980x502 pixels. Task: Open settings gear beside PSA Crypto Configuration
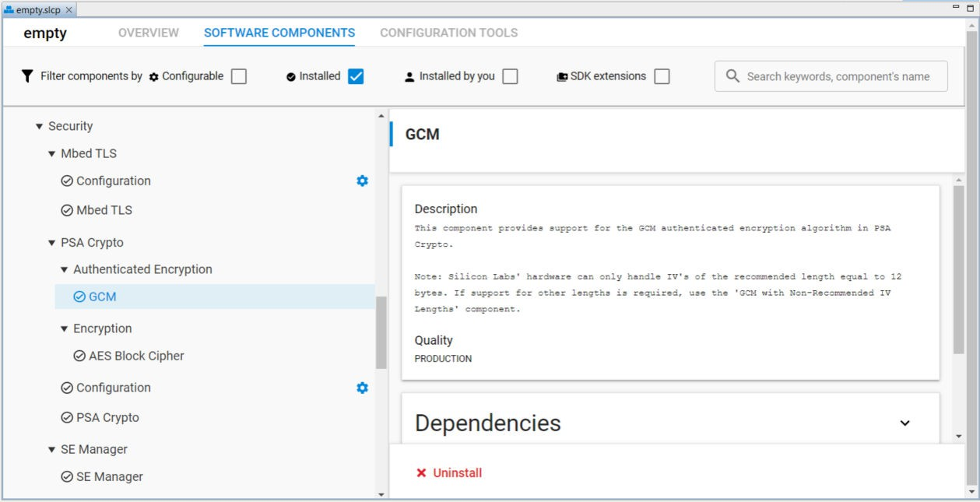[361, 388]
